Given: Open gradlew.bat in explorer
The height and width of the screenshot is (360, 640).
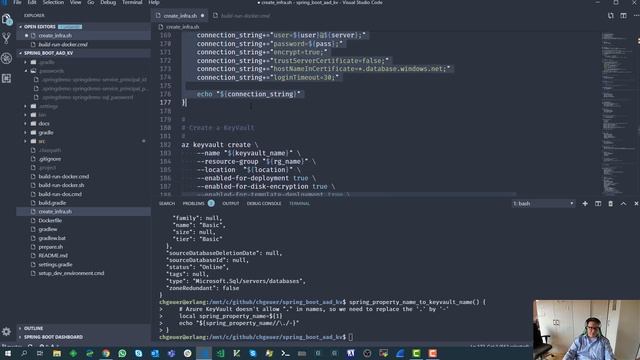Looking at the screenshot, I should [x=83, y=238].
